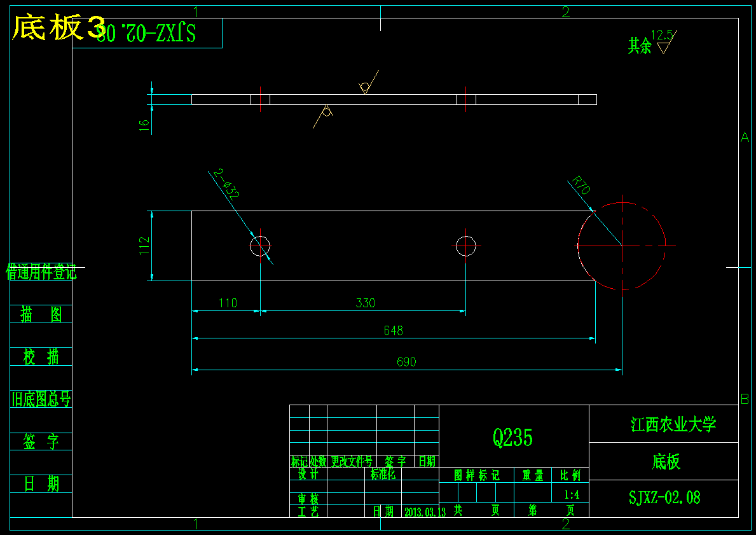Select SJXZ-02.08 in the title block

[664, 497]
